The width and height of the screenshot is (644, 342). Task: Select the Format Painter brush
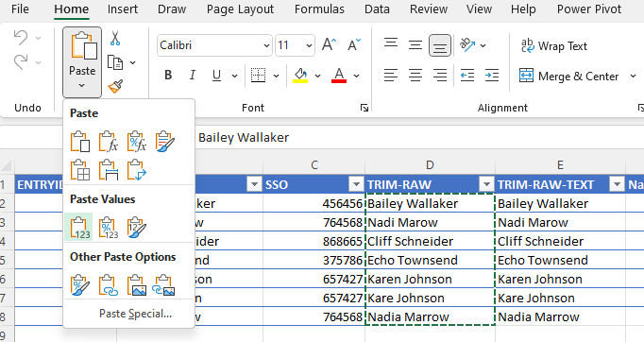pos(115,86)
